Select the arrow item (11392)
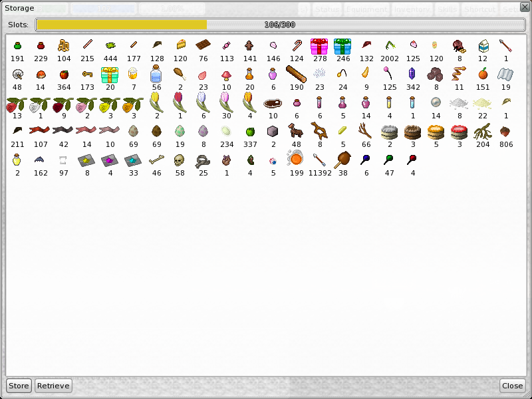This screenshot has height=399, width=532. click(319, 160)
